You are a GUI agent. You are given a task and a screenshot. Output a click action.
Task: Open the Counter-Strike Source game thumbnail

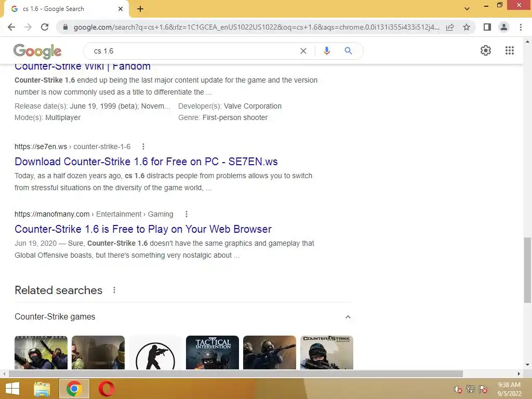pyautogui.click(x=327, y=353)
